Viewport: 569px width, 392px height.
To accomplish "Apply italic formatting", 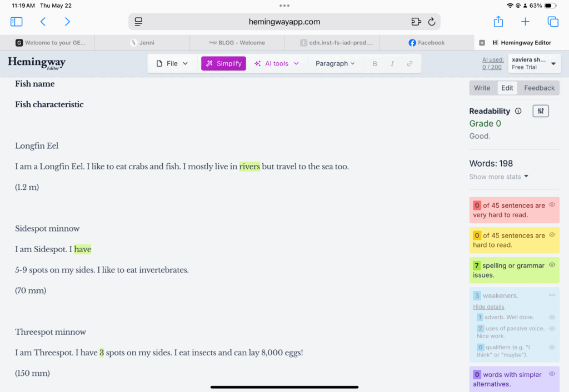I will pyautogui.click(x=392, y=64).
